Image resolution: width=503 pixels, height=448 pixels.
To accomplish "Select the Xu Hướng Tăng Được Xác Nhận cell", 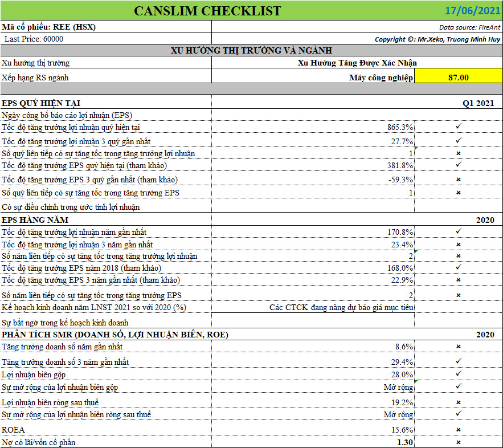I will click(x=361, y=63).
